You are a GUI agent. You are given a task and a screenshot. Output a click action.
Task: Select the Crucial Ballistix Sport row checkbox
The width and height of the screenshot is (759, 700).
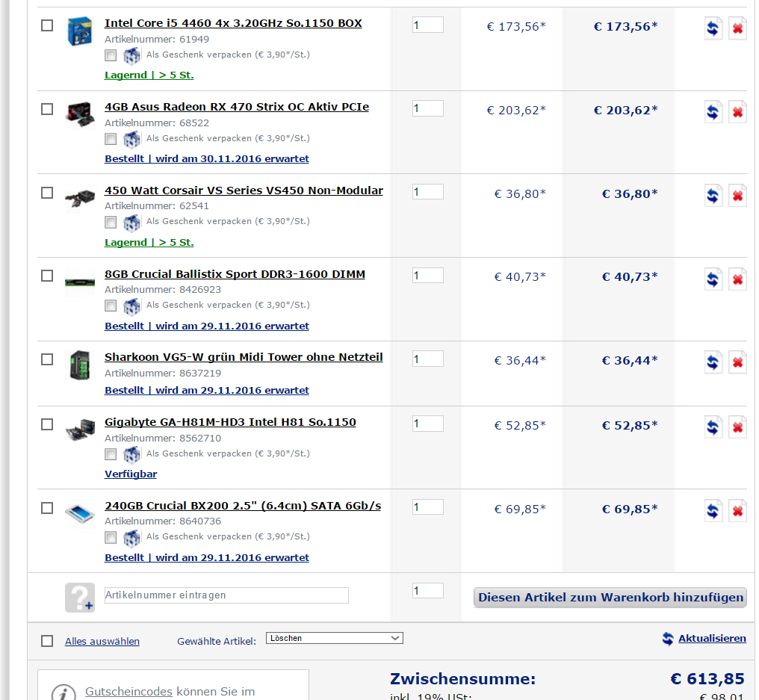(47, 276)
